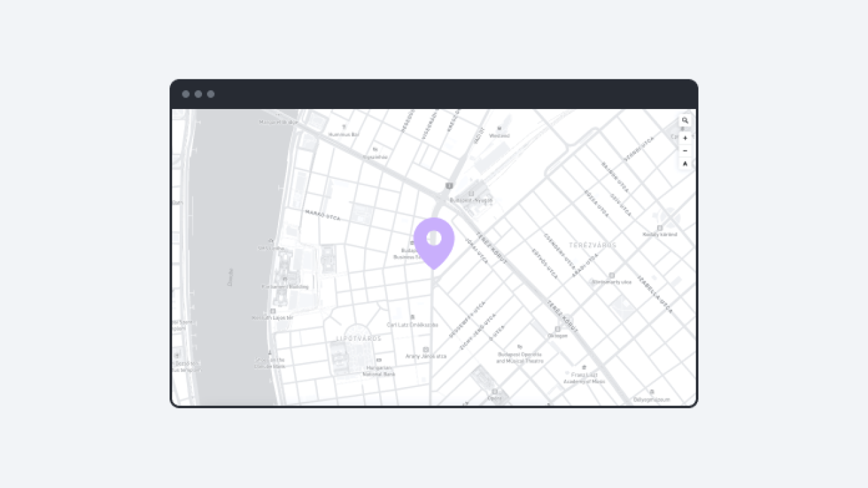868x488 pixels.
Task: Zoom out with the minus button
Action: pyautogui.click(x=685, y=150)
